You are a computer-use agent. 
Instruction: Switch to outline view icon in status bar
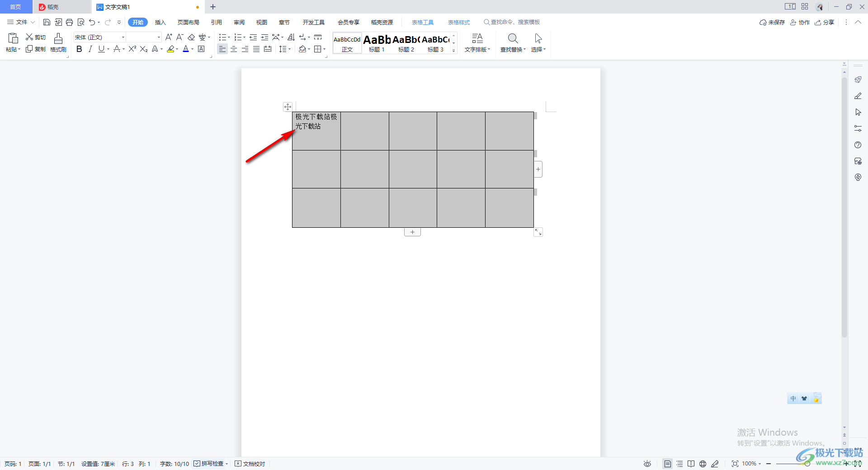coord(679,464)
